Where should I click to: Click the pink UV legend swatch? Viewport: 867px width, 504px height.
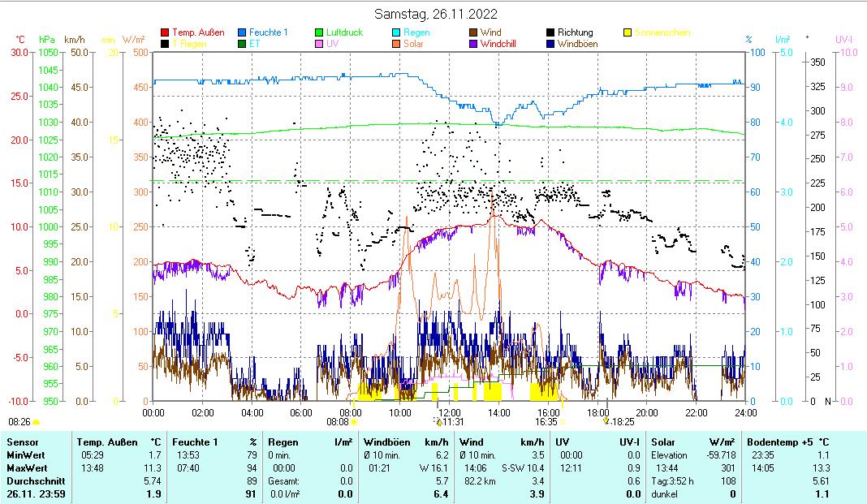[x=319, y=44]
